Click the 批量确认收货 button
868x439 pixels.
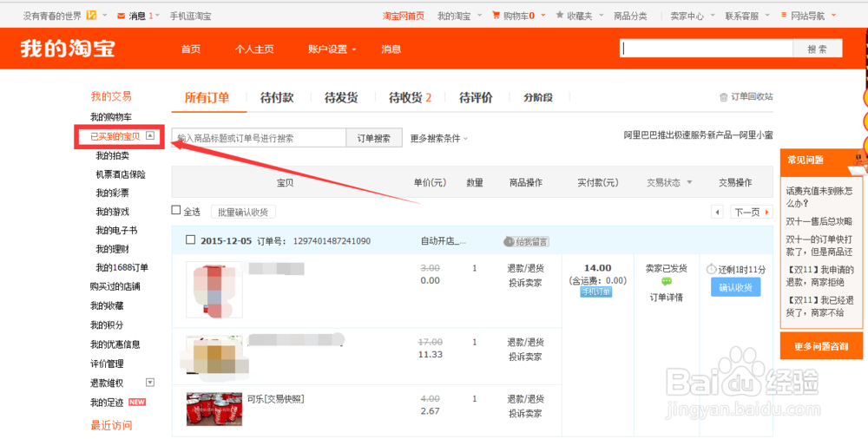pyautogui.click(x=243, y=212)
